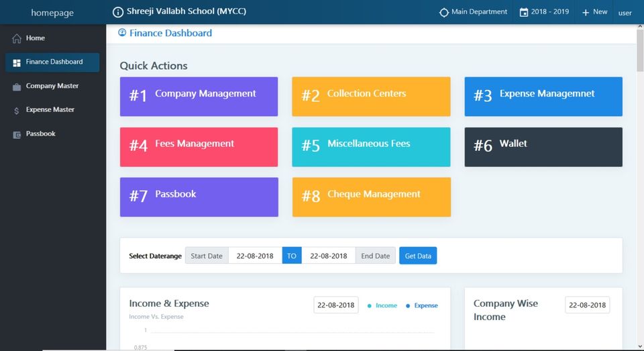Go to Expense Master in the sidebar
Image resolution: width=644 pixels, height=351 pixels.
(x=50, y=109)
